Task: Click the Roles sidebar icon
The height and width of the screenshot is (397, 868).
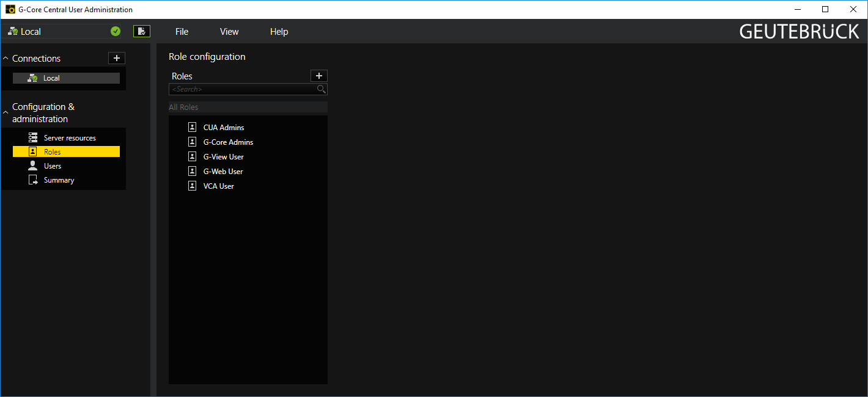Action: (x=33, y=151)
